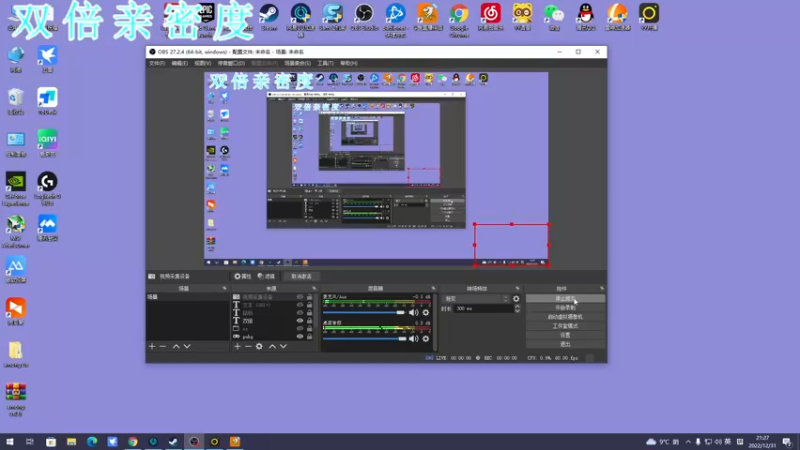Viewport: 800px width, 450px height.
Task: Click Studio Mode button in Controls
Action: pyautogui.click(x=565, y=326)
